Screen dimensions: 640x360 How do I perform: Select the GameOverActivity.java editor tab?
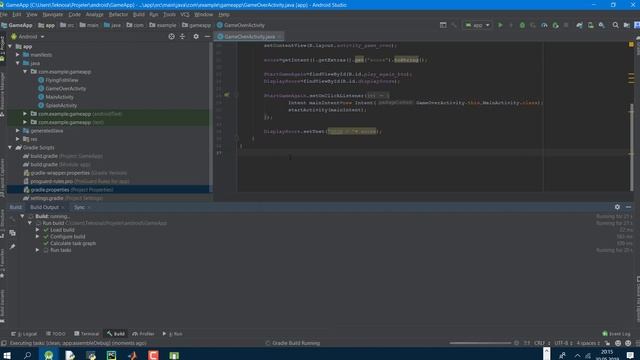(x=249, y=37)
